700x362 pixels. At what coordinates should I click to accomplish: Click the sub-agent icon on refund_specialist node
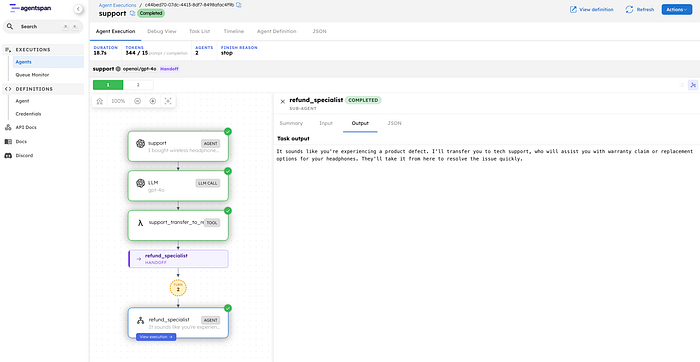(x=141, y=320)
